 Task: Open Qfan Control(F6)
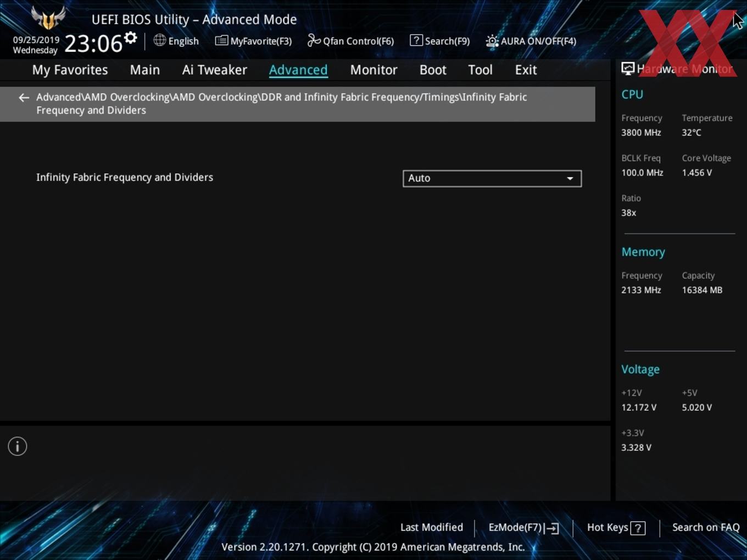coord(350,41)
